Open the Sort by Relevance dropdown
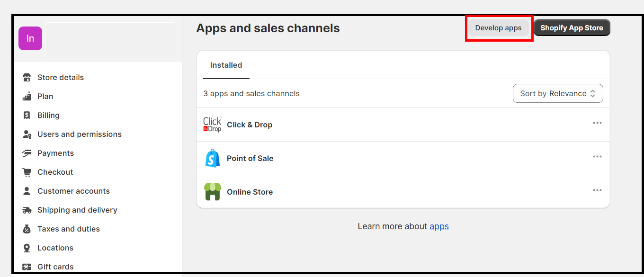The height and width of the screenshot is (277, 644). coord(558,93)
